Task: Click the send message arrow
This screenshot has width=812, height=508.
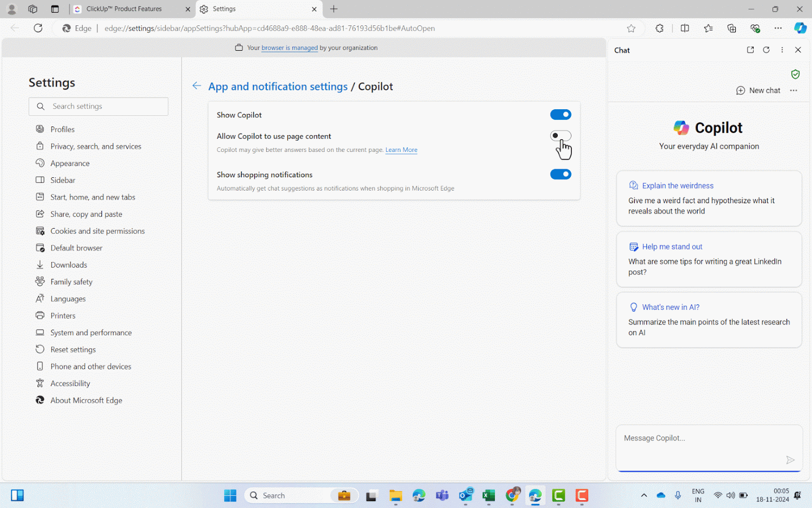Action: point(790,460)
